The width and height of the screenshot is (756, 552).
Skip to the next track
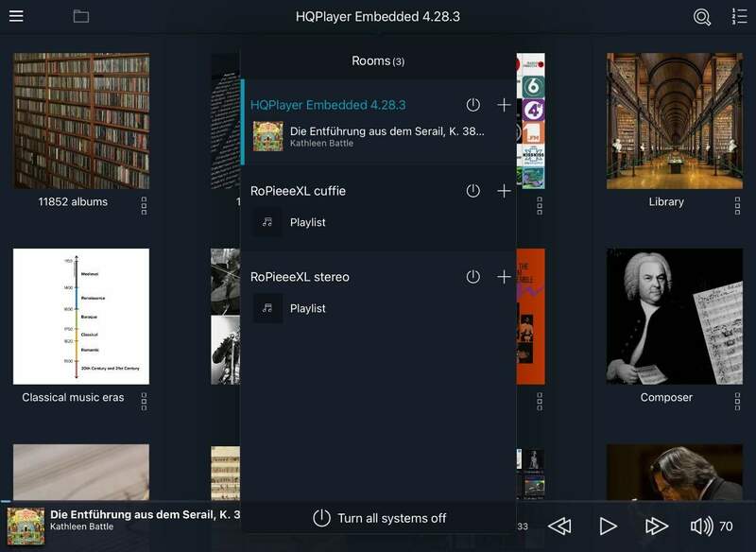coord(657,526)
